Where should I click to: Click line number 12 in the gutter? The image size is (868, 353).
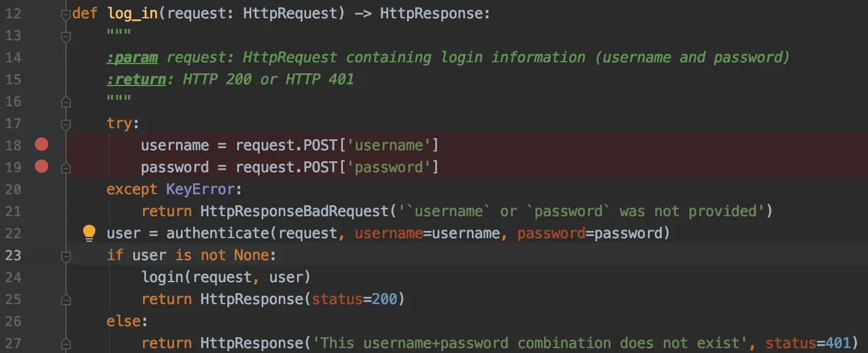(x=13, y=13)
